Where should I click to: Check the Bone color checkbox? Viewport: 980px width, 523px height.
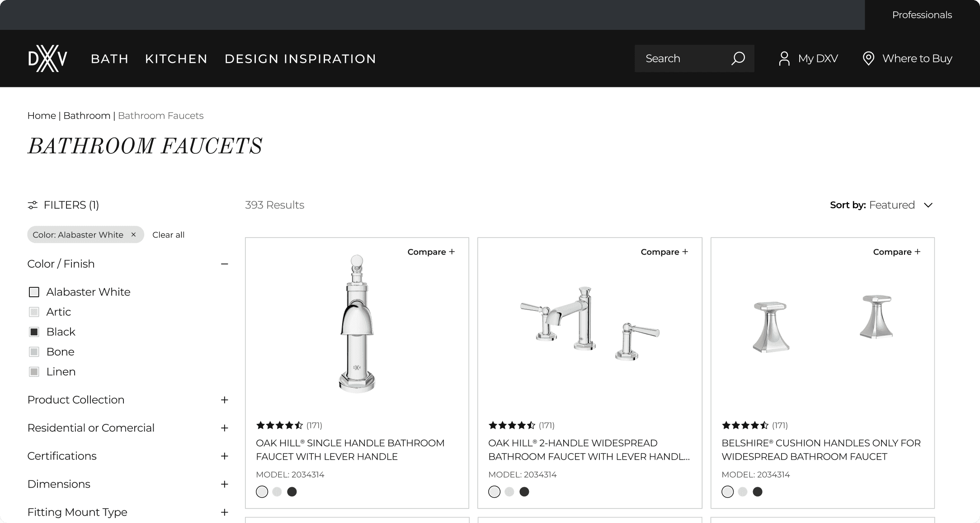click(34, 352)
